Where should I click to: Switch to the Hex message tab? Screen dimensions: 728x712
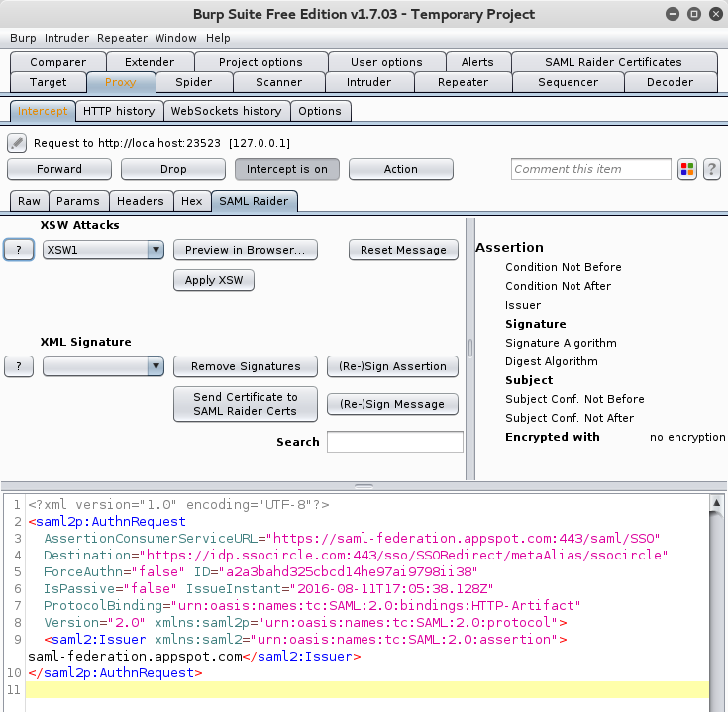(x=192, y=201)
